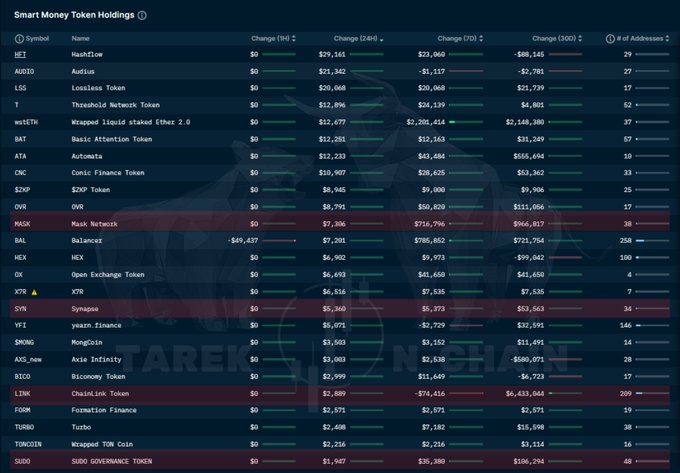Sort by Change (7D) column
The image size is (680, 473).
pyautogui.click(x=460, y=39)
